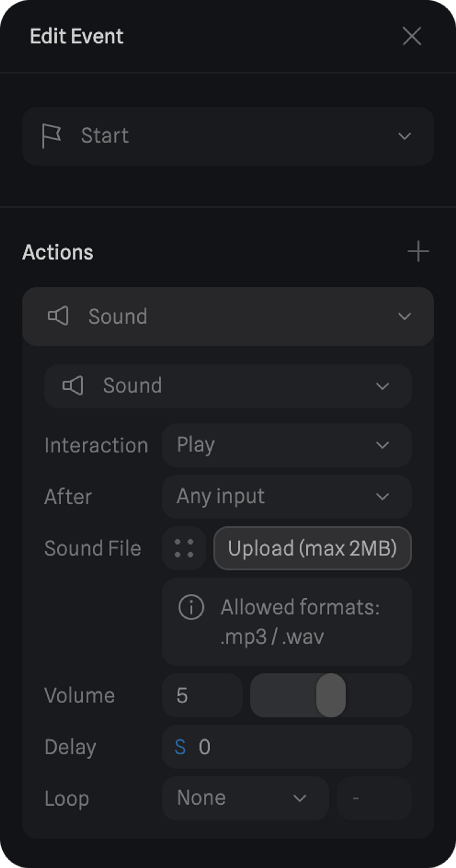The width and height of the screenshot is (456, 868).
Task: Open the After Any input dropdown
Action: pos(286,497)
